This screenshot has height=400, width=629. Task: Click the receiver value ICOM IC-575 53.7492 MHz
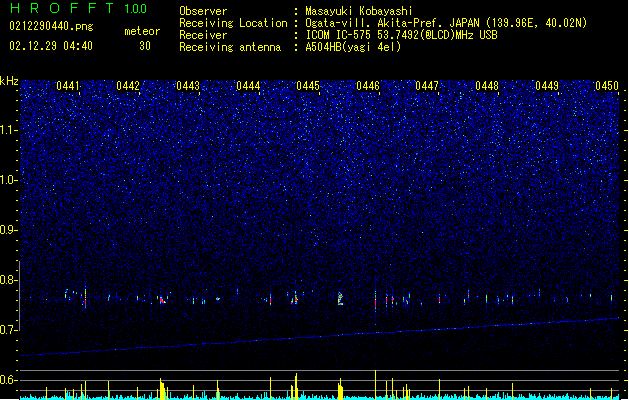(x=401, y=35)
